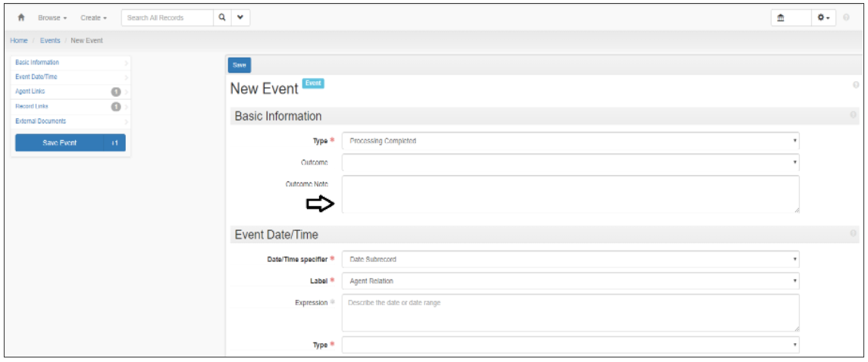This screenshot has height=362, width=868.
Task: Open the Outcome dropdown
Action: [x=571, y=163]
